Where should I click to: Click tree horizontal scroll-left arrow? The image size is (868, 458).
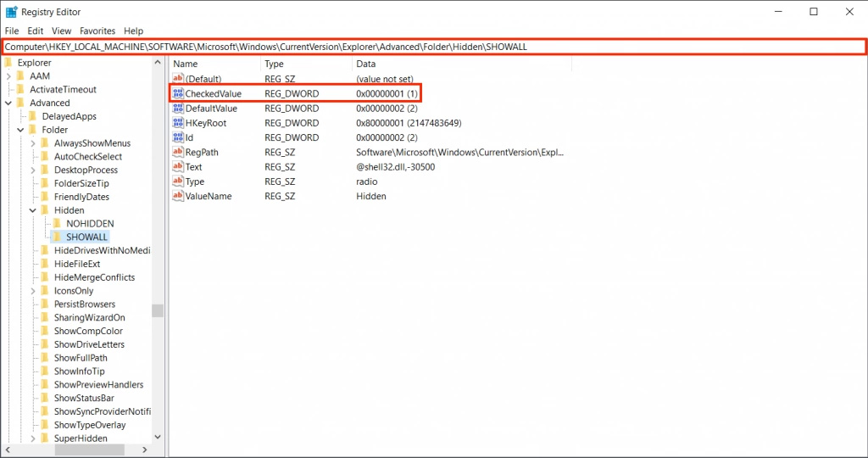coord(6,450)
